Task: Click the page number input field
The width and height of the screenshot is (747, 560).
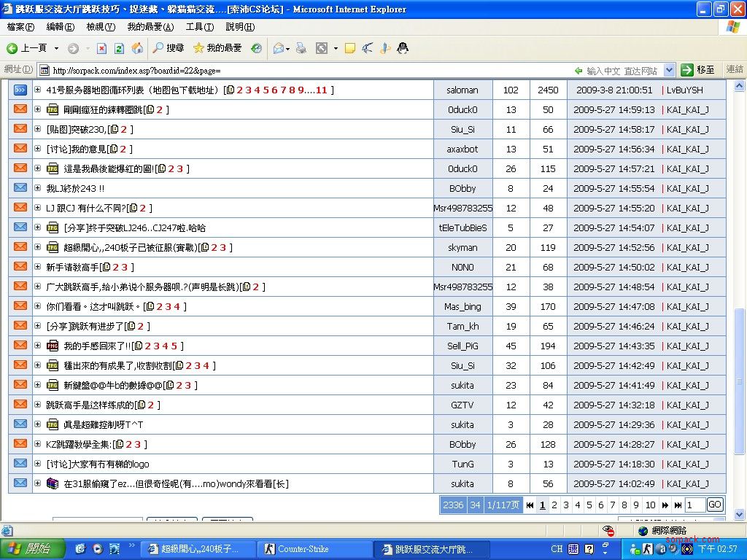Action: pos(694,505)
